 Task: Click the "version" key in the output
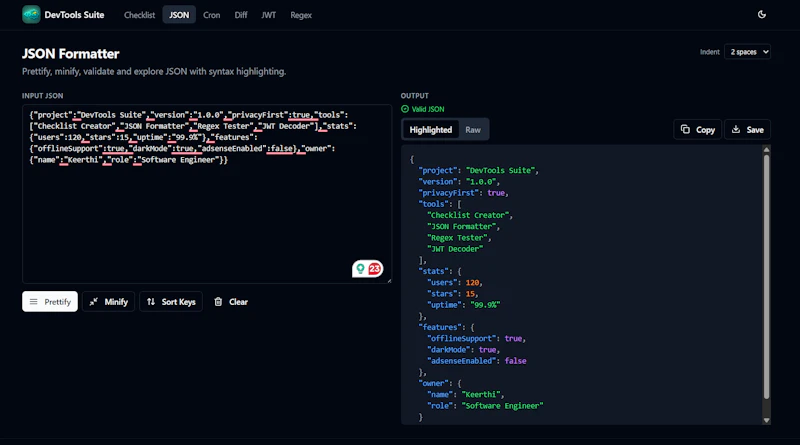(x=438, y=182)
